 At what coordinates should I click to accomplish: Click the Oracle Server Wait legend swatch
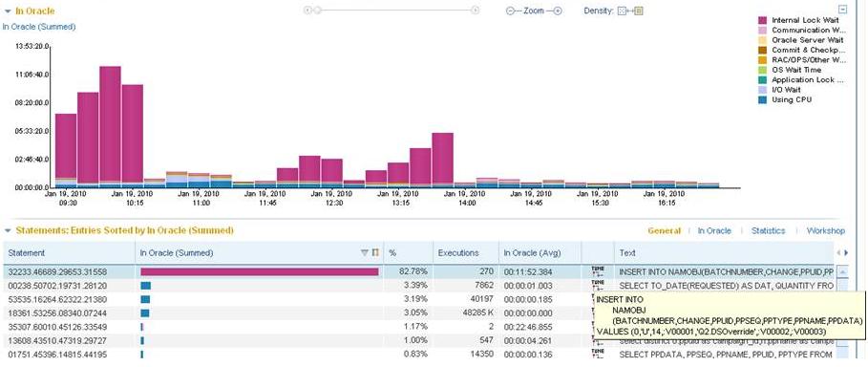[x=762, y=40]
